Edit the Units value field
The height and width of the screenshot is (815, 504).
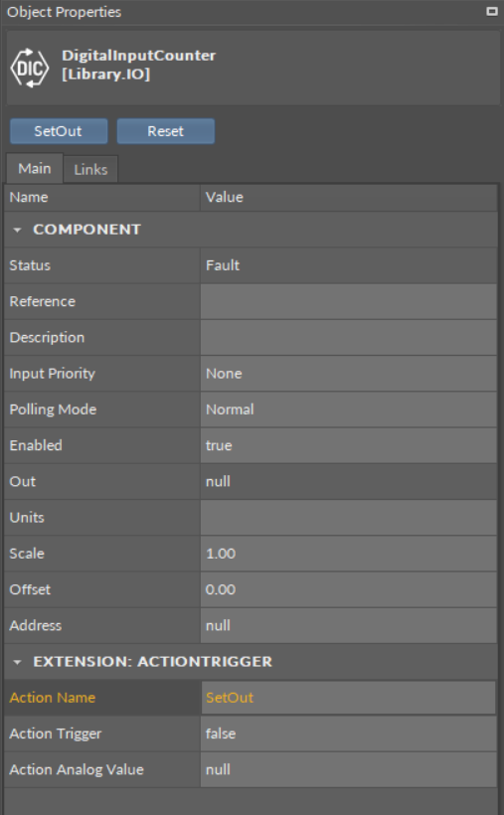point(349,518)
